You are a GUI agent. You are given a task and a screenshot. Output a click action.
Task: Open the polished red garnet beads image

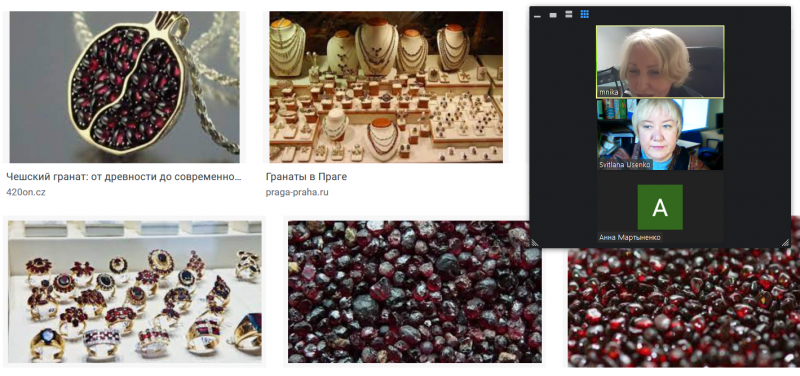[x=684, y=308]
